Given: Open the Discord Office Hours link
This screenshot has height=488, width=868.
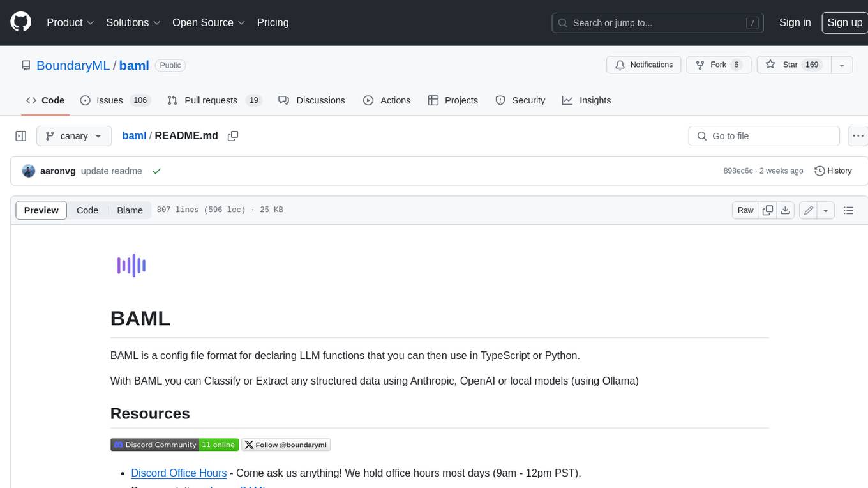Looking at the screenshot, I should click(x=179, y=473).
